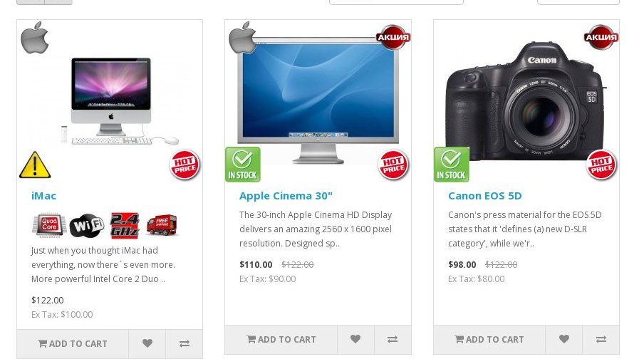Click the yellow warning triangle on iMac
This screenshot has height=364, width=644.
[35, 165]
